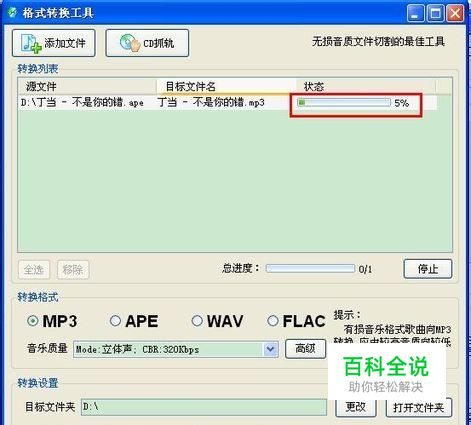Click the 全选 select all button

click(34, 269)
